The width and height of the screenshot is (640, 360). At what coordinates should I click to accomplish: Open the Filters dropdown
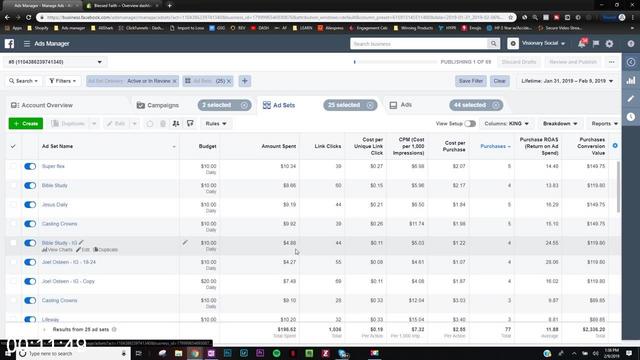(63, 81)
